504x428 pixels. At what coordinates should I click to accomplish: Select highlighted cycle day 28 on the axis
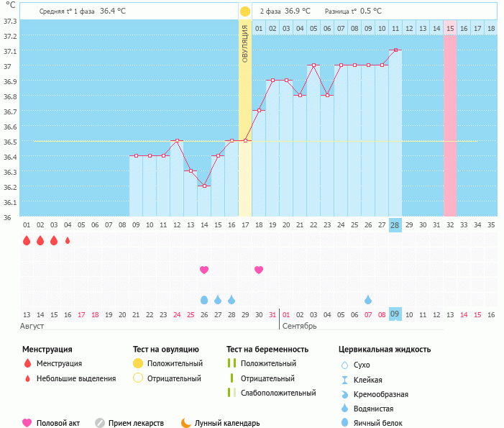395,225
